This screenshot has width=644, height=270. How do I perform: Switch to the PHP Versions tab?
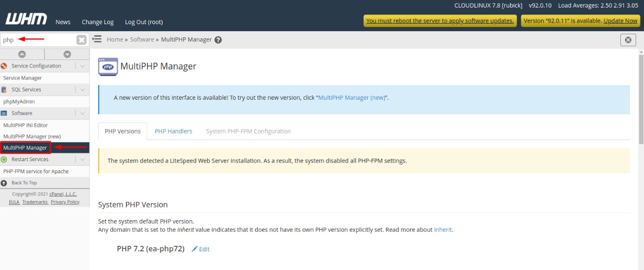coord(123,131)
